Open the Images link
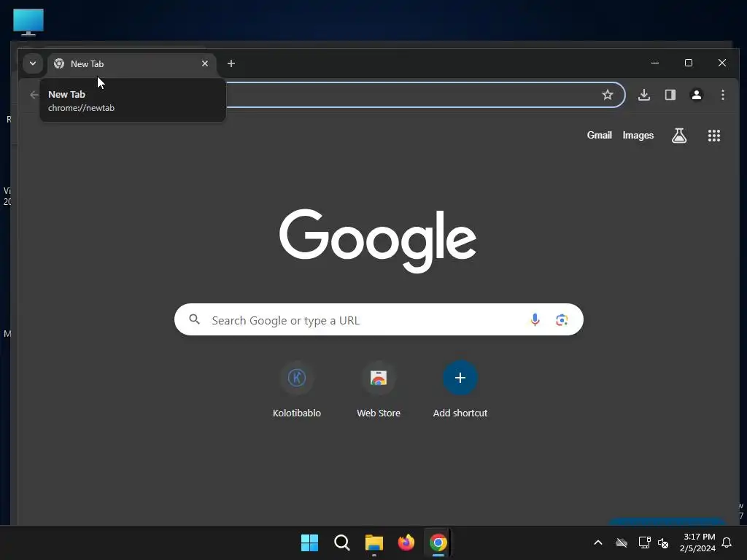The height and width of the screenshot is (560, 747). point(638,135)
